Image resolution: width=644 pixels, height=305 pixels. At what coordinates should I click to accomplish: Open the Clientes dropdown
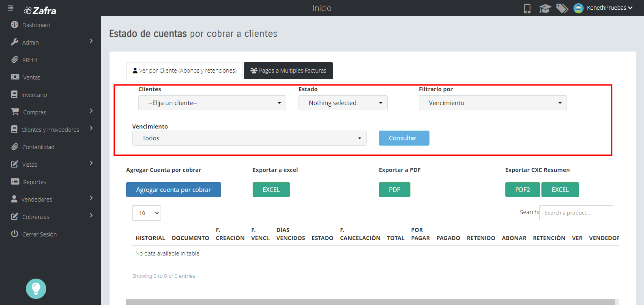[212, 103]
